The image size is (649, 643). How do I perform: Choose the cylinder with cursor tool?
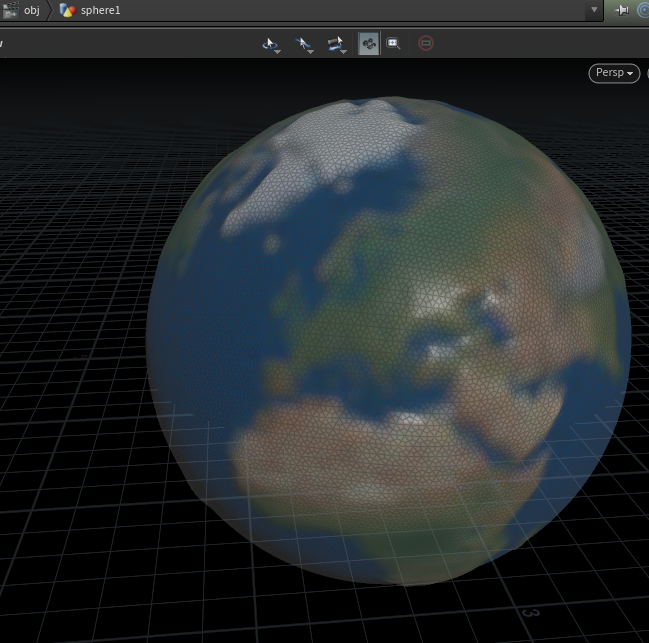[x=336, y=44]
